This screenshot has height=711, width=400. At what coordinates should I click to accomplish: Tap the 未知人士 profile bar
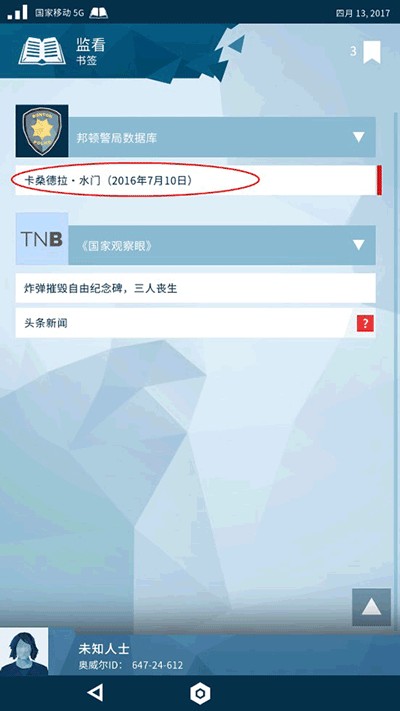click(x=200, y=655)
